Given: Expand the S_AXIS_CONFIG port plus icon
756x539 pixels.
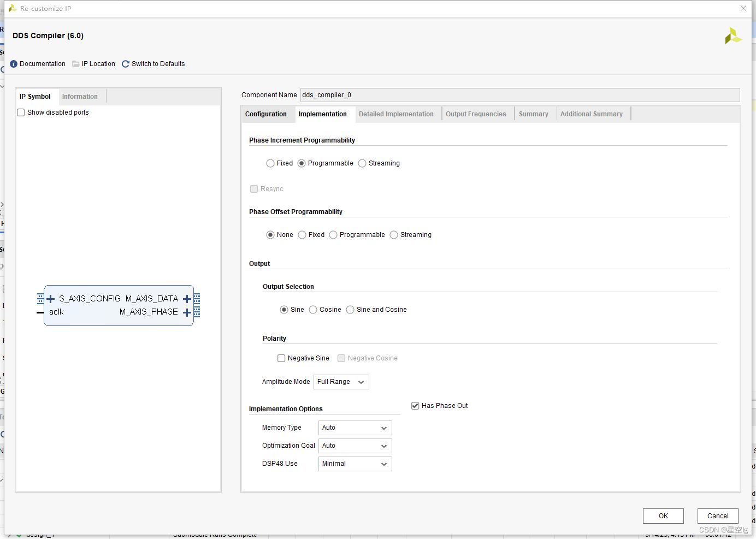Looking at the screenshot, I should pyautogui.click(x=51, y=299).
